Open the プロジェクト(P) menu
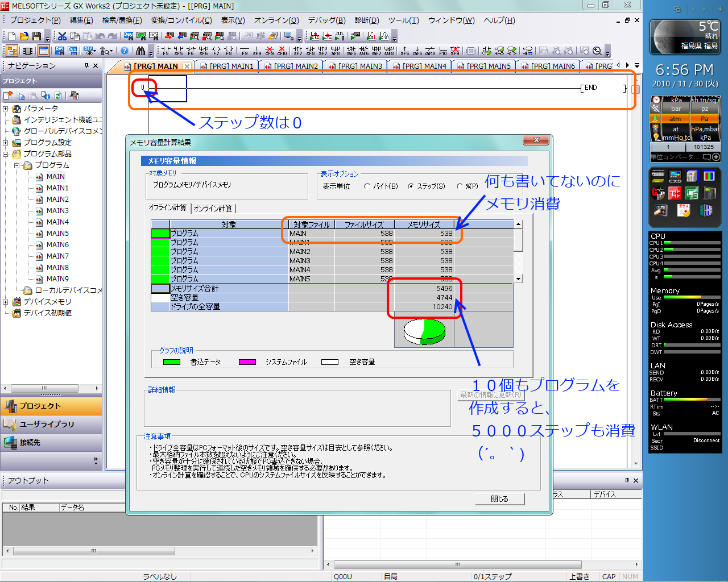This screenshot has width=728, height=582. (x=35, y=20)
